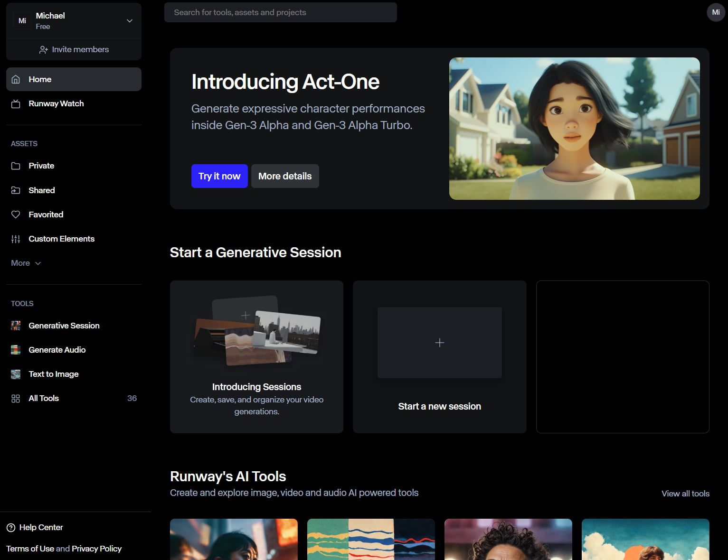Expand the More assets section

[x=26, y=263]
